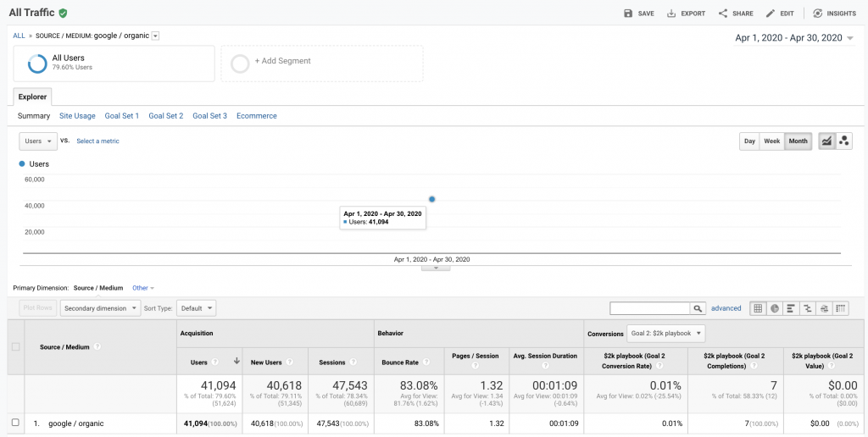Screen dimensions: 868x437
Task: Click help icon next to New Users
Action: click(289, 362)
